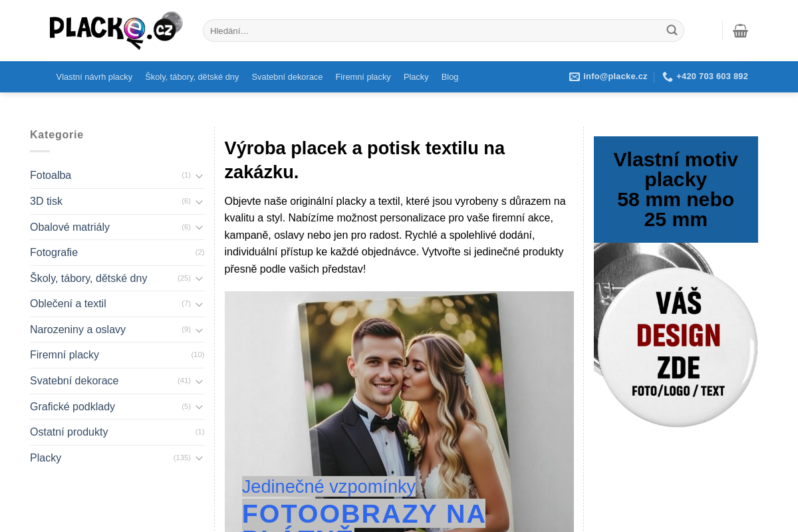Select the Fotografie category

pos(53,252)
